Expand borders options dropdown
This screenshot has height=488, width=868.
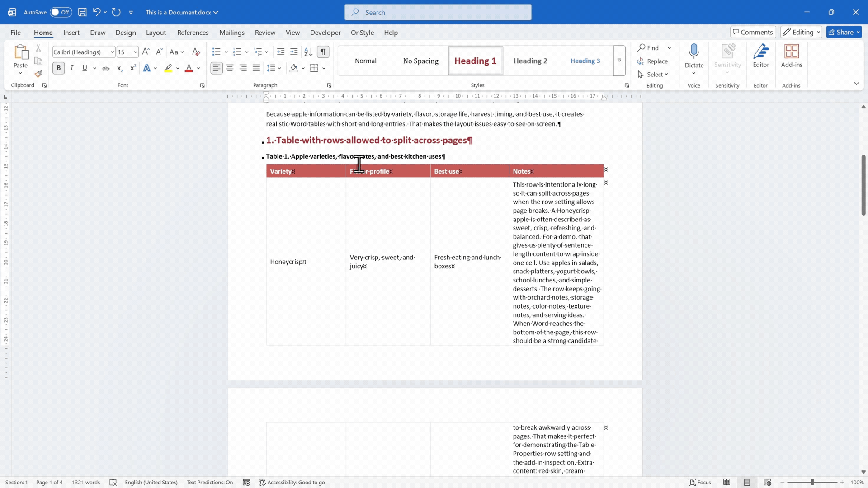[324, 68]
